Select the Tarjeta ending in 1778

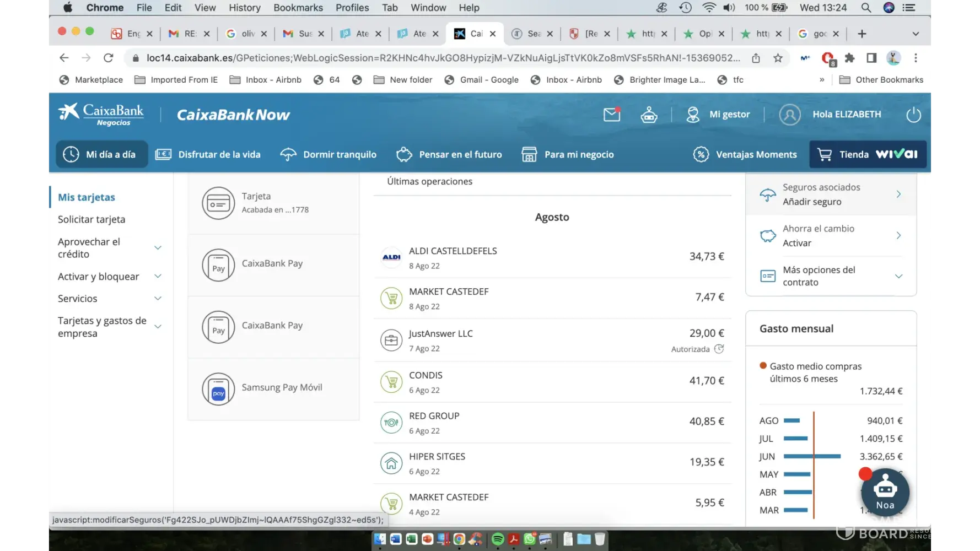point(273,203)
